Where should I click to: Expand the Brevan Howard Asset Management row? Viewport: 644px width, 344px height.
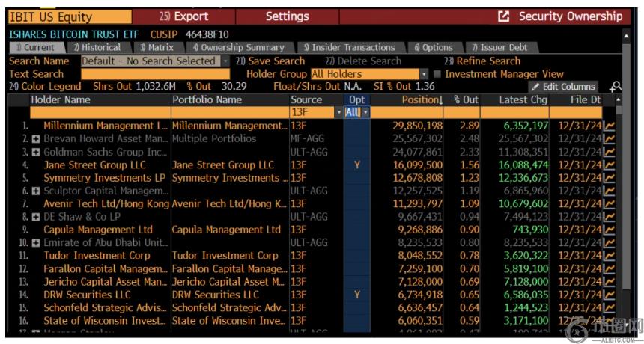pyautogui.click(x=36, y=139)
